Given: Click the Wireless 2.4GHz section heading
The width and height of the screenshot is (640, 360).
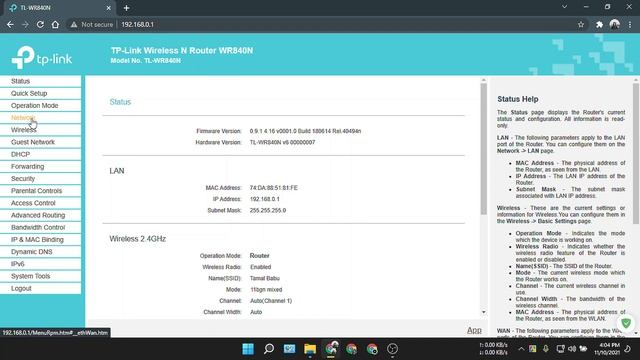Looking at the screenshot, I should [x=138, y=239].
